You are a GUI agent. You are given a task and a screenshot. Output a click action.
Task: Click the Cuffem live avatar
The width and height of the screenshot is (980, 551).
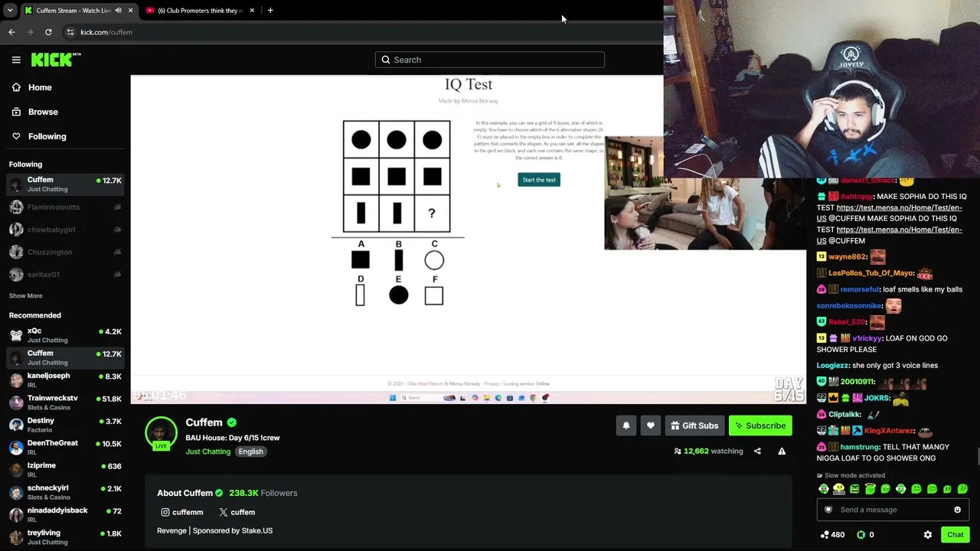point(161,432)
